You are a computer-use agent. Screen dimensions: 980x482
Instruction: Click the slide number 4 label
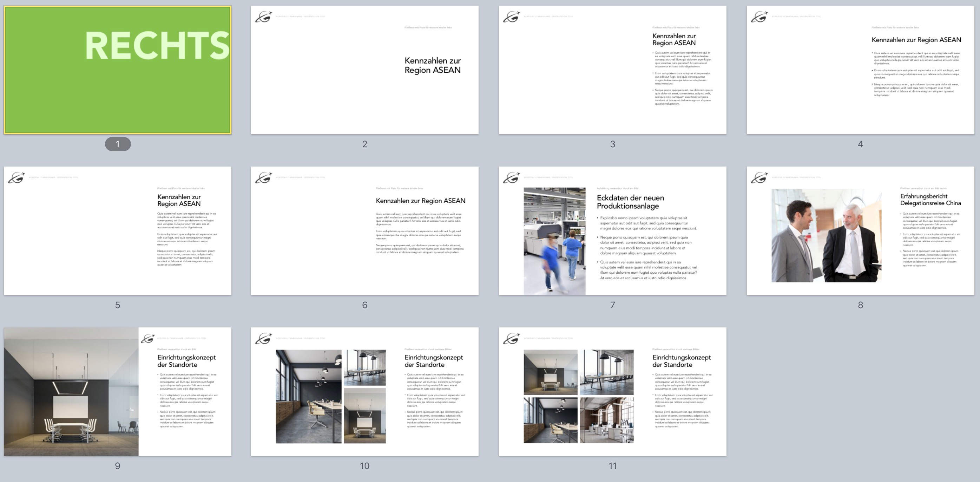[860, 144]
